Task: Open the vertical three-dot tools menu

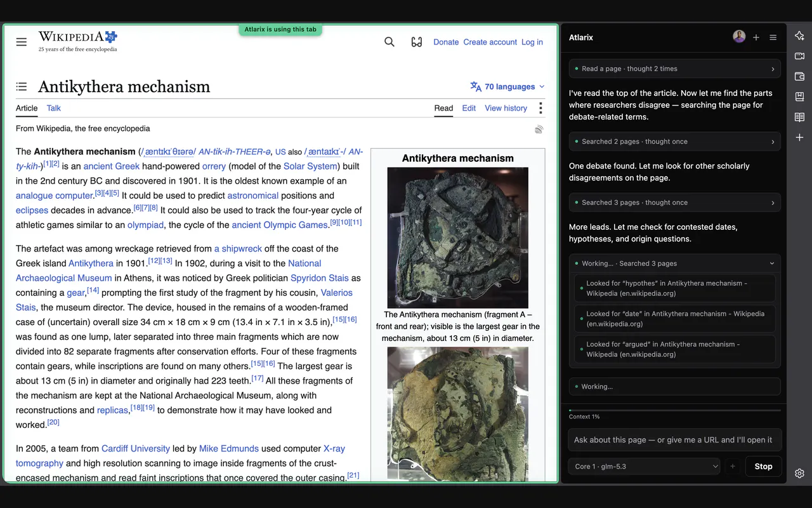Action: coord(540,108)
